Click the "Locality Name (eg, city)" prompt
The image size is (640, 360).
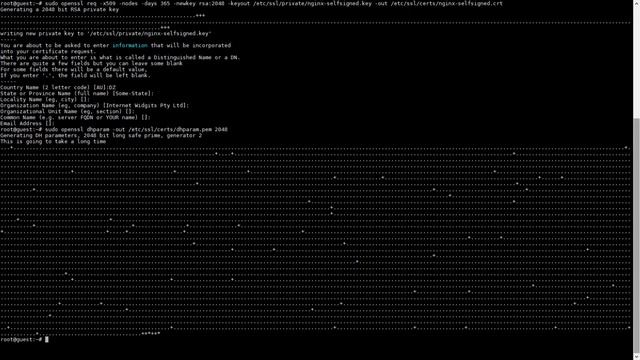pos(45,99)
